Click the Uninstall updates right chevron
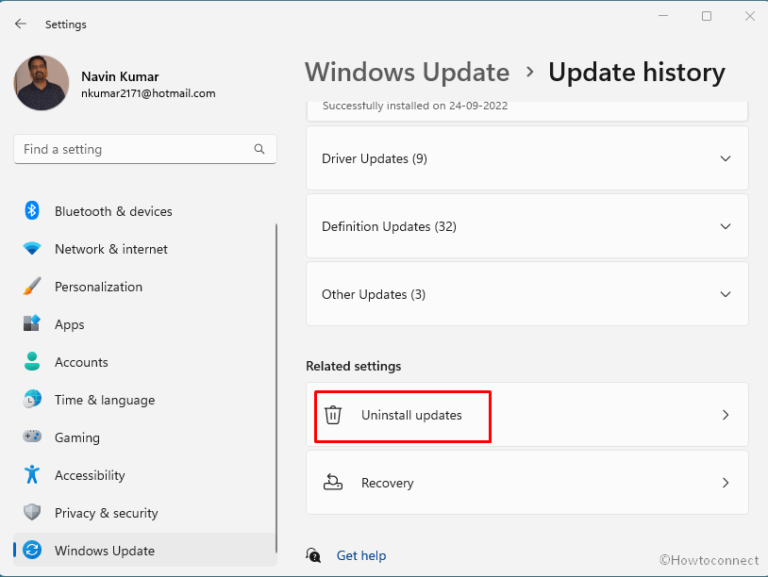 [725, 415]
